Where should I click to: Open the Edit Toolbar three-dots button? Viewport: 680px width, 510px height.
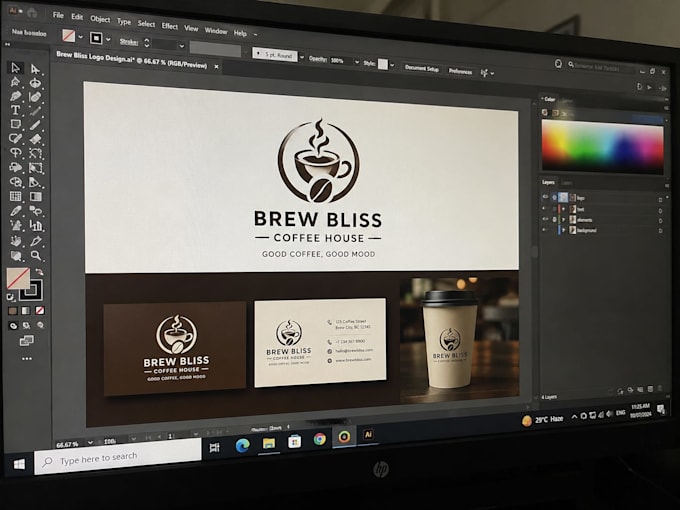pyautogui.click(x=27, y=359)
